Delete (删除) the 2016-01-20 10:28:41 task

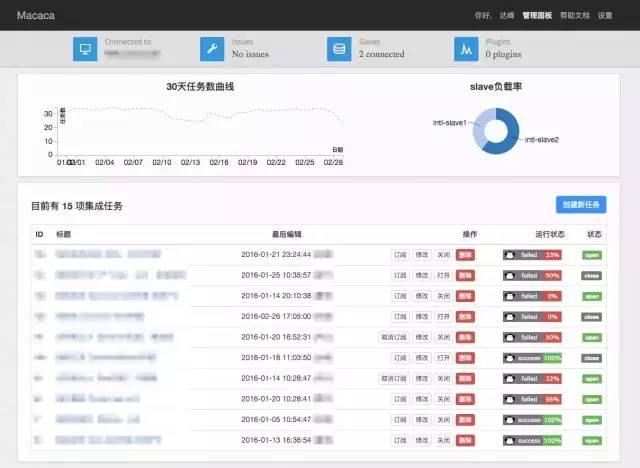tap(465, 399)
